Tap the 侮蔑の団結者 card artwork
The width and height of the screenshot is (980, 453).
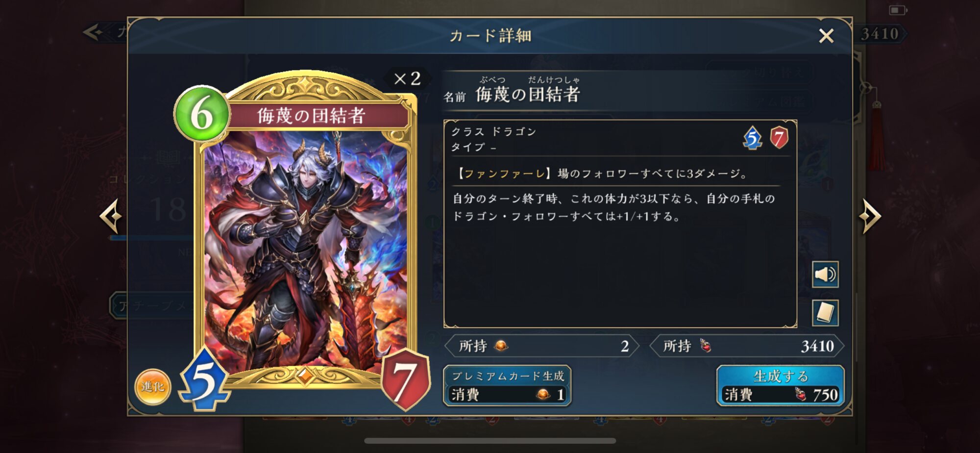click(305, 250)
